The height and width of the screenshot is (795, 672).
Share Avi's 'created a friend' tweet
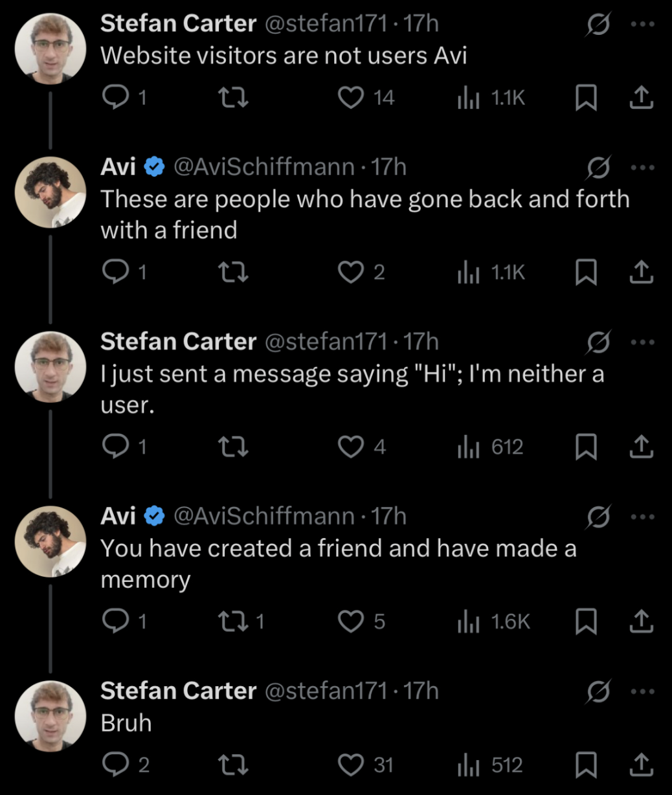coord(641,621)
